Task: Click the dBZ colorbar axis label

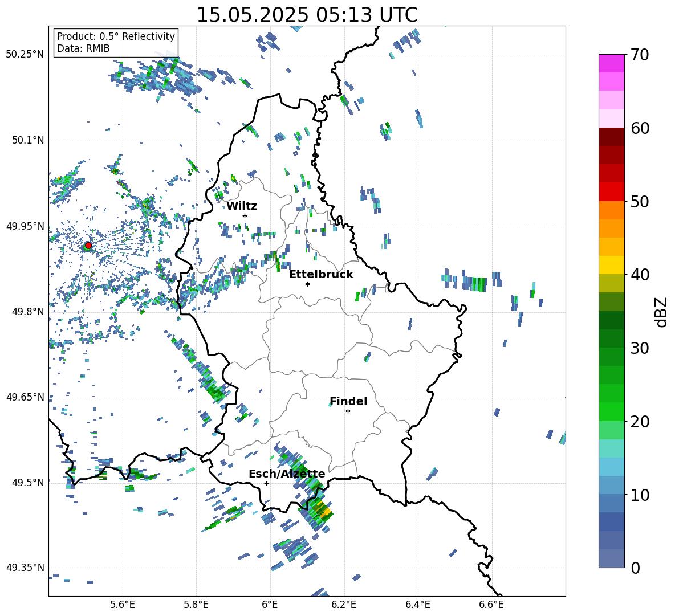Action: [662, 312]
